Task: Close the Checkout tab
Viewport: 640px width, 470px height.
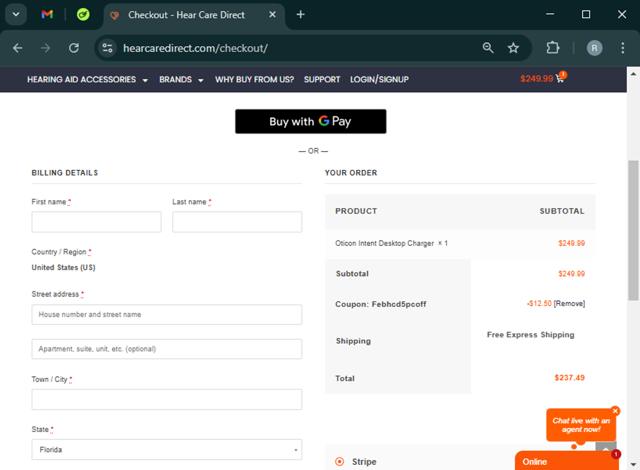Action: (272, 15)
